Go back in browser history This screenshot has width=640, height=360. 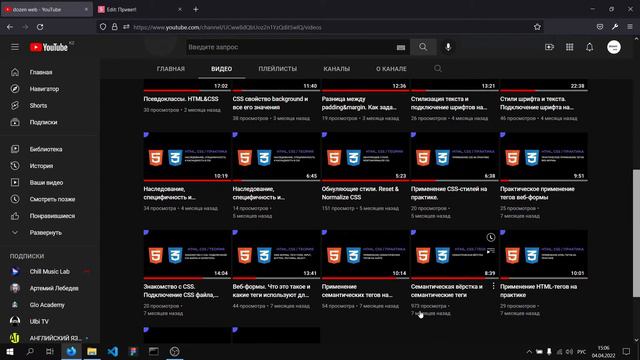[10, 27]
